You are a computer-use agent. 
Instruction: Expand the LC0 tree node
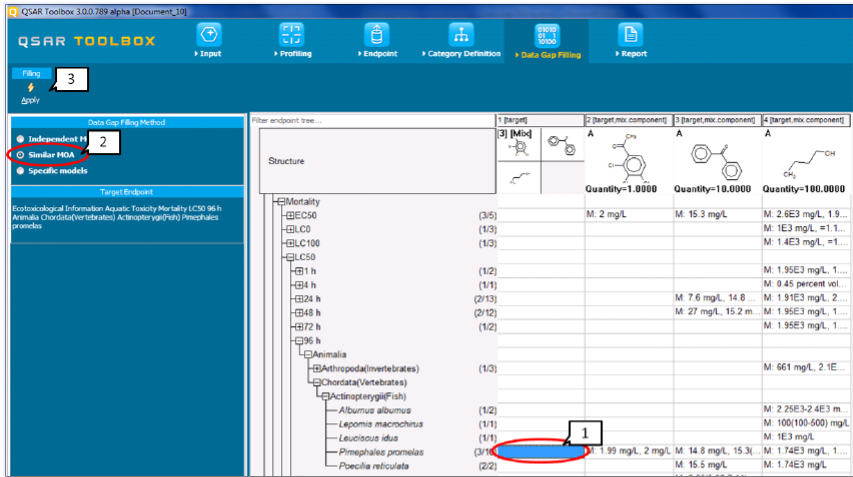click(x=290, y=230)
